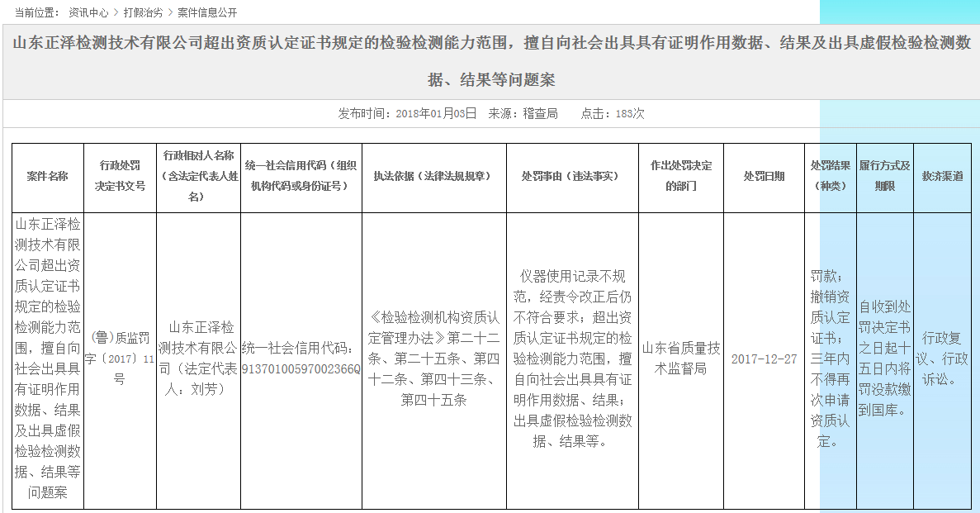Click the publish date 2018年01月03日
980x513 pixels.
[436, 113]
